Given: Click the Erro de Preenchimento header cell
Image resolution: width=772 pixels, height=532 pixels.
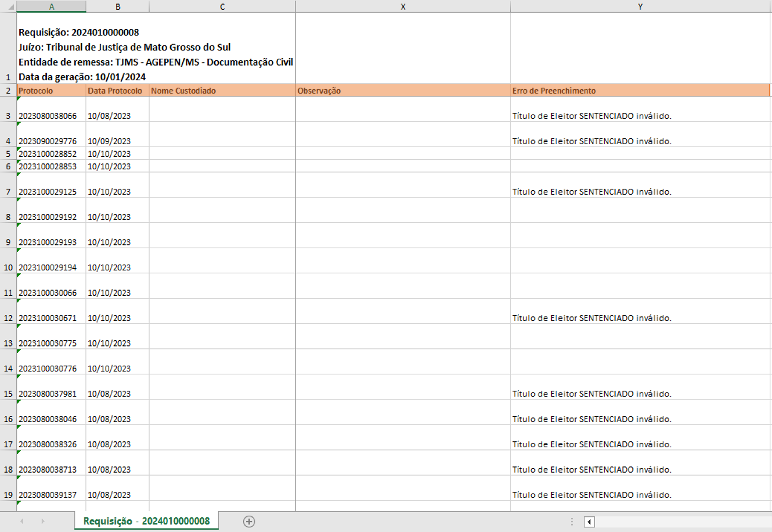Looking at the screenshot, I should 640,90.
